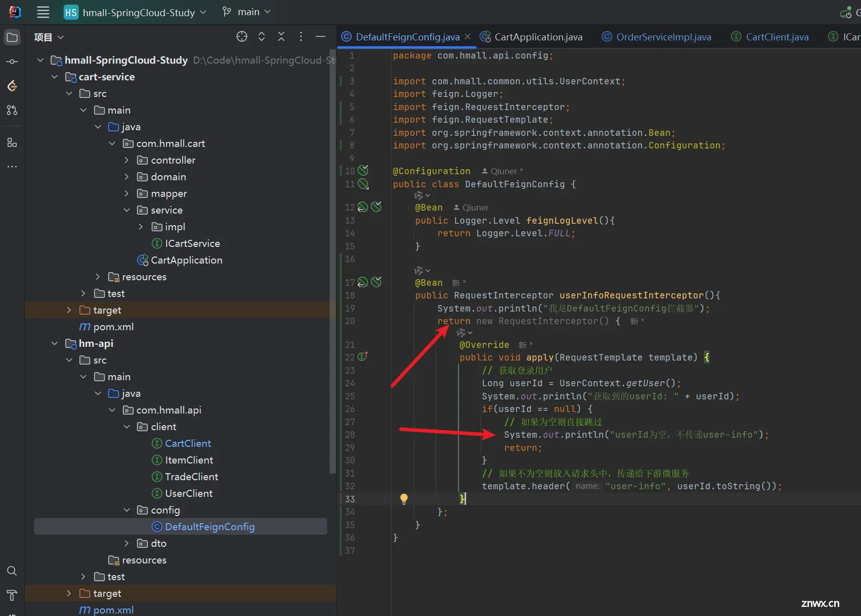The image size is (861, 616).
Task: Click usages inlay above first @Bean
Action: coord(422,195)
